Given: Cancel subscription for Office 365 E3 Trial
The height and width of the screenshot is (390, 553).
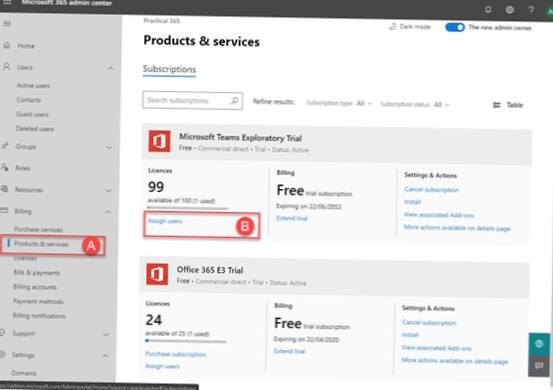Looking at the screenshot, I should (429, 323).
